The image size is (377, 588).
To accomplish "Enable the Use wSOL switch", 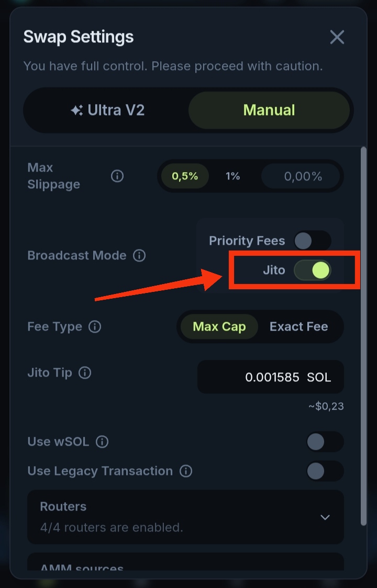I will (x=325, y=442).
